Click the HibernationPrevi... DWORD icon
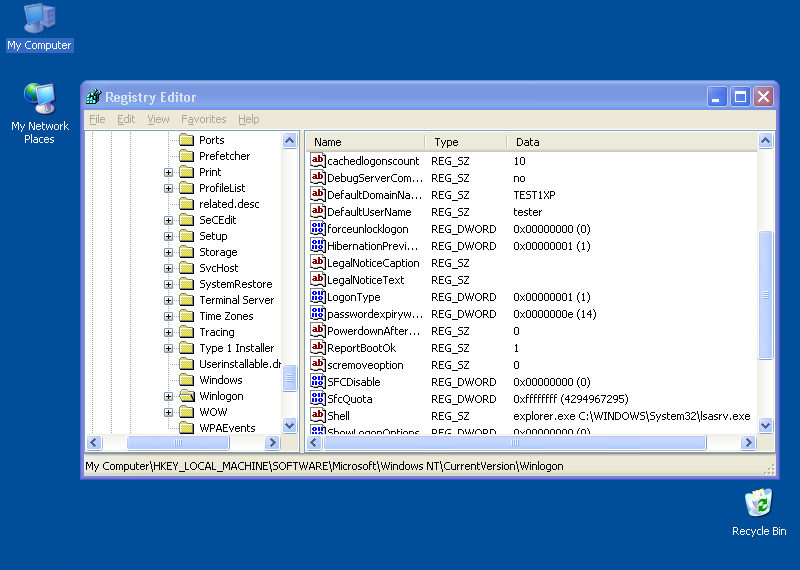Image resolution: width=800 pixels, height=570 pixels. [317, 245]
